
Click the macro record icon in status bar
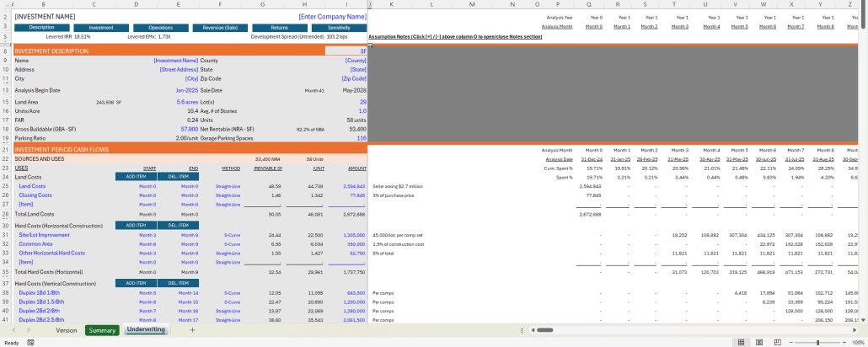tap(31, 343)
